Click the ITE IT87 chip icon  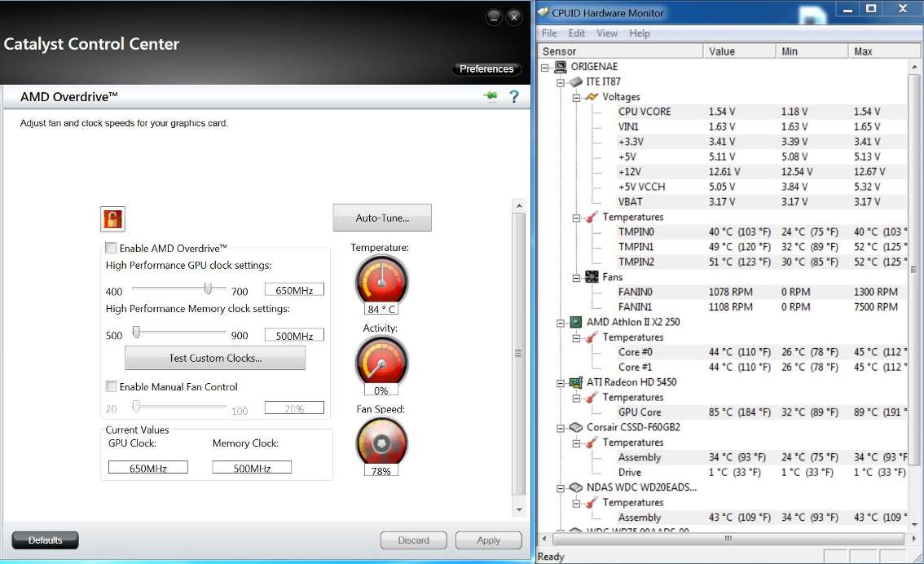coord(576,82)
